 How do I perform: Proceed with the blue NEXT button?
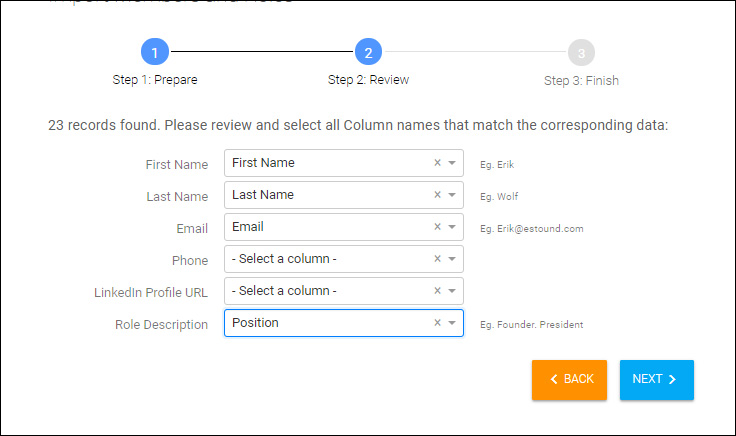(x=657, y=380)
